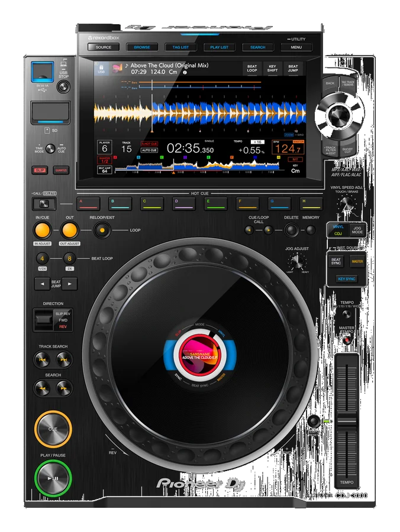Set loop in with IN/CUE button
The height and width of the screenshot is (532, 400).
[x=42, y=231]
